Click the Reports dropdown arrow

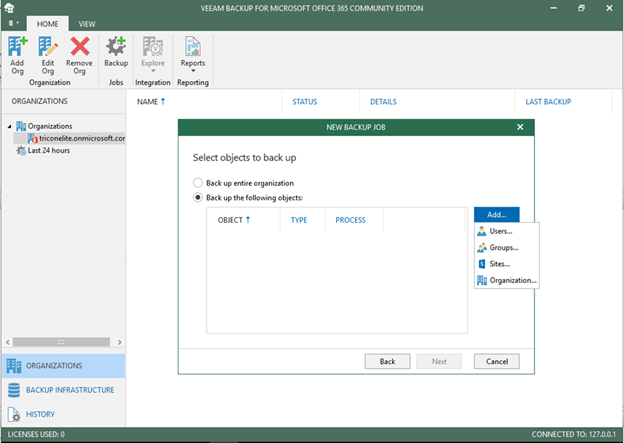coord(193,71)
